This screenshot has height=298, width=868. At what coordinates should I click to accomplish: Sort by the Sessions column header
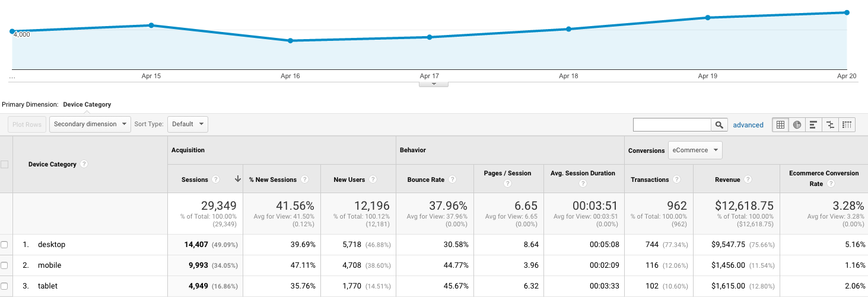pos(195,180)
